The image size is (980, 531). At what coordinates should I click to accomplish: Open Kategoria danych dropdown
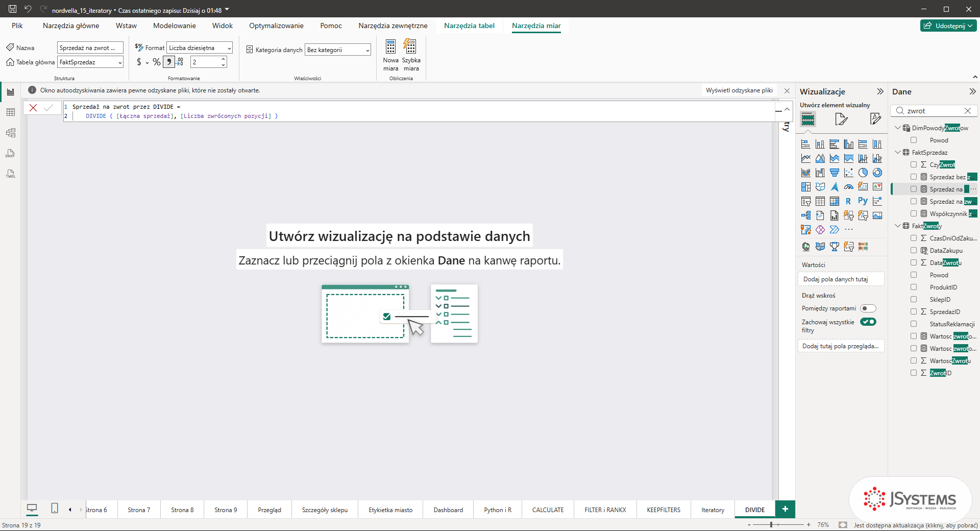(338, 50)
